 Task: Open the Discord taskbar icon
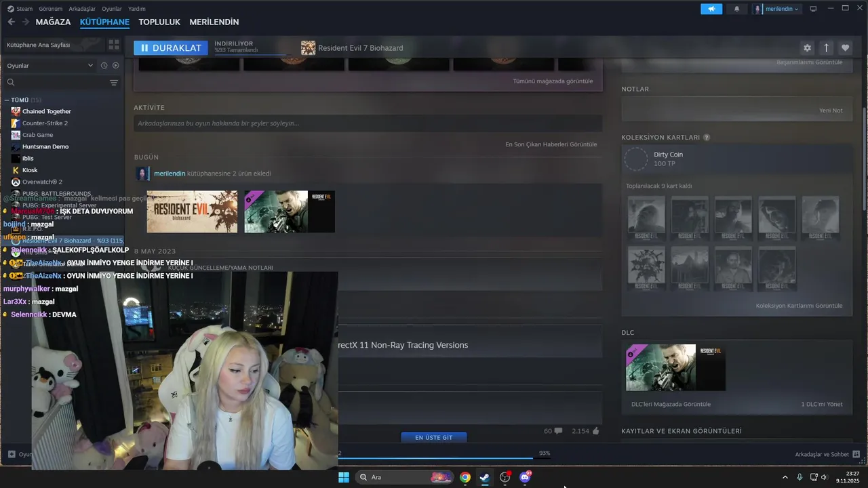(525, 477)
